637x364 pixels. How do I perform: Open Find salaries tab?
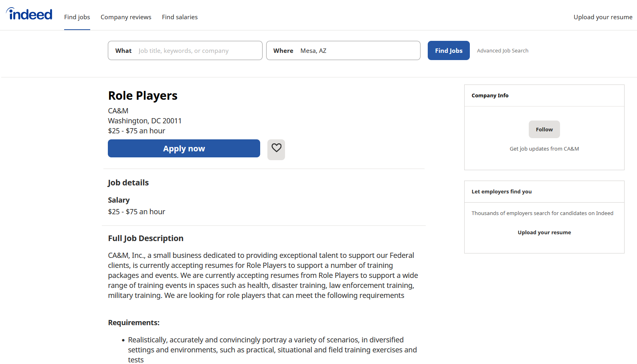[180, 17]
